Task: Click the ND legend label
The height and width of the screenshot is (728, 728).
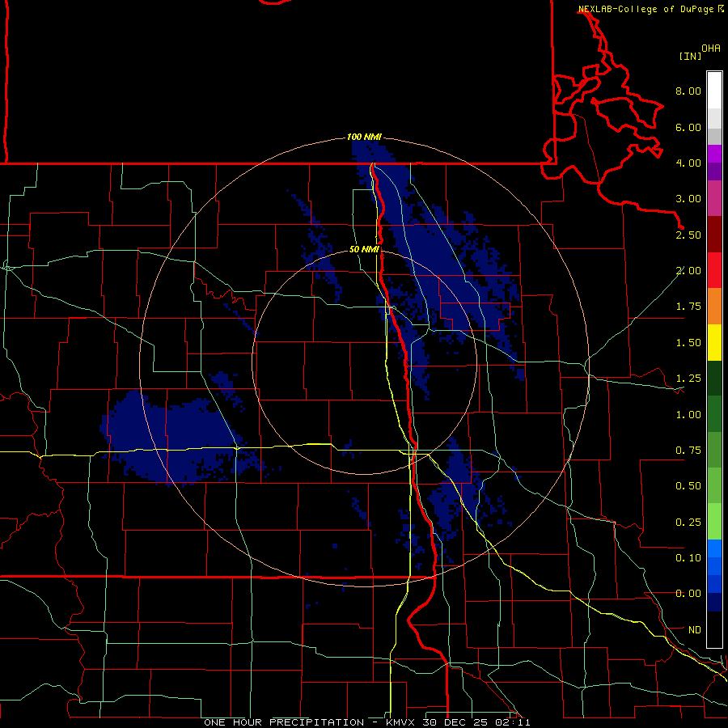Action: [695, 630]
